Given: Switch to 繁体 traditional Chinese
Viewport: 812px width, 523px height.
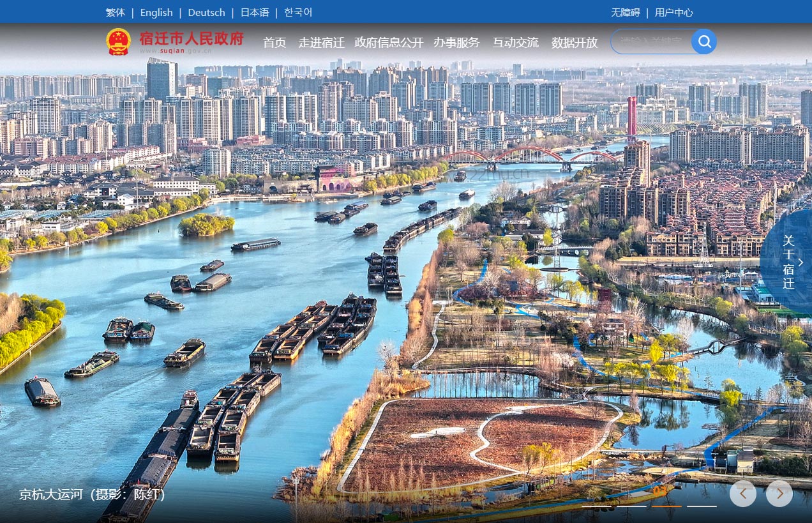Looking at the screenshot, I should pyautogui.click(x=116, y=12).
